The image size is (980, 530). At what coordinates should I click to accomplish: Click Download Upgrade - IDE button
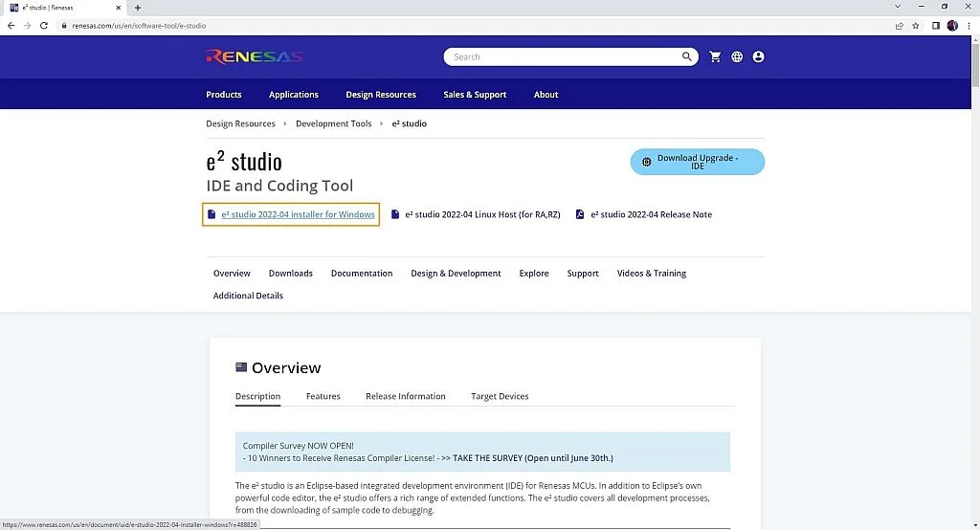click(x=698, y=162)
